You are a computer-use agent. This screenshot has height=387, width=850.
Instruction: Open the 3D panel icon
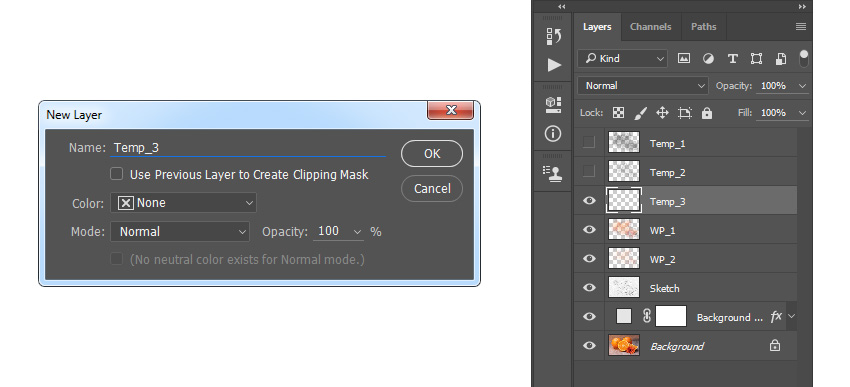coord(553,105)
